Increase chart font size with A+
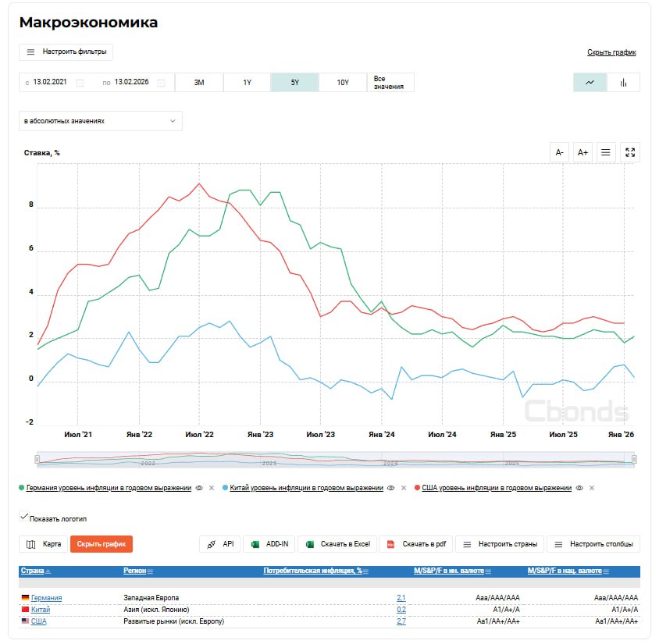 [583, 153]
